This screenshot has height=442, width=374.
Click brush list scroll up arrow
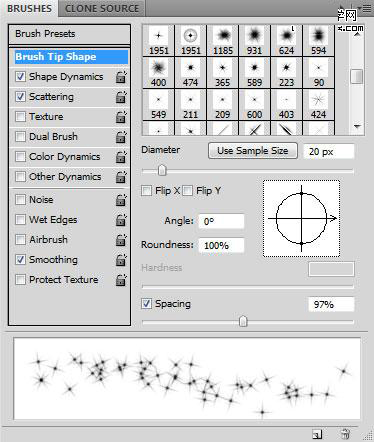(x=357, y=35)
